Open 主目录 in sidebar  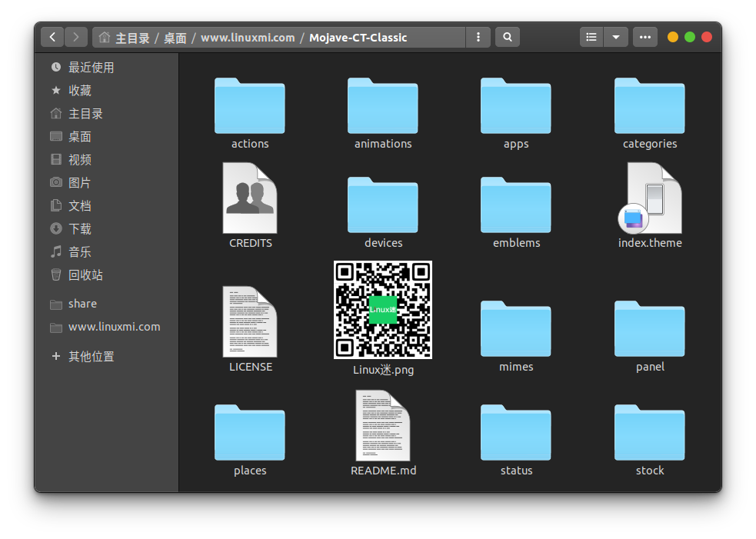[107, 114]
